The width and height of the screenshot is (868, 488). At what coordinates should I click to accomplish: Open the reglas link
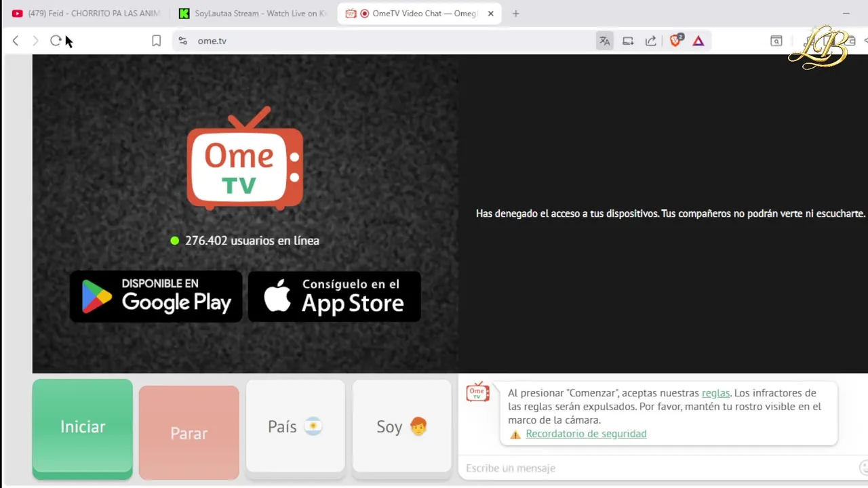coord(715,393)
